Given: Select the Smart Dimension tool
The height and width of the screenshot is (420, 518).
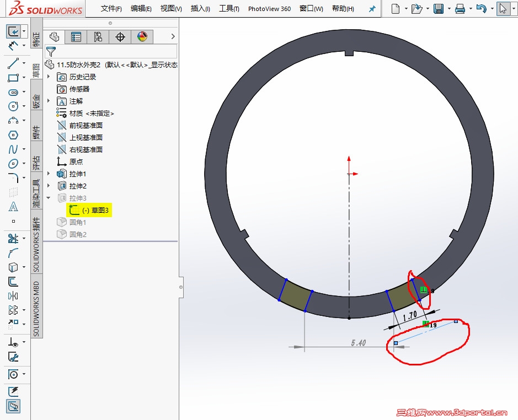Looking at the screenshot, I should click(13, 45).
